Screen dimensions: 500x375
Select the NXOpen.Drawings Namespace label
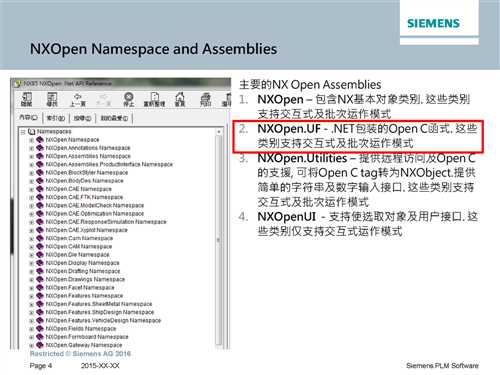[85, 279]
